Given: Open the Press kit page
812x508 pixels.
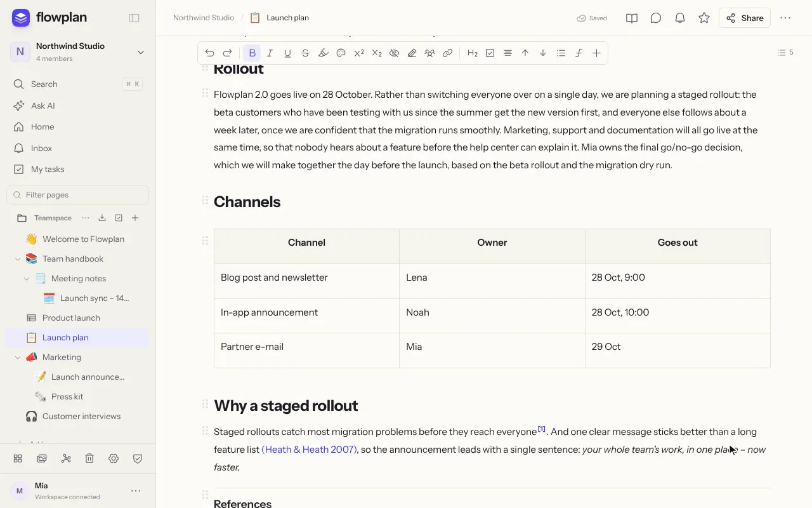Looking at the screenshot, I should coord(67,396).
